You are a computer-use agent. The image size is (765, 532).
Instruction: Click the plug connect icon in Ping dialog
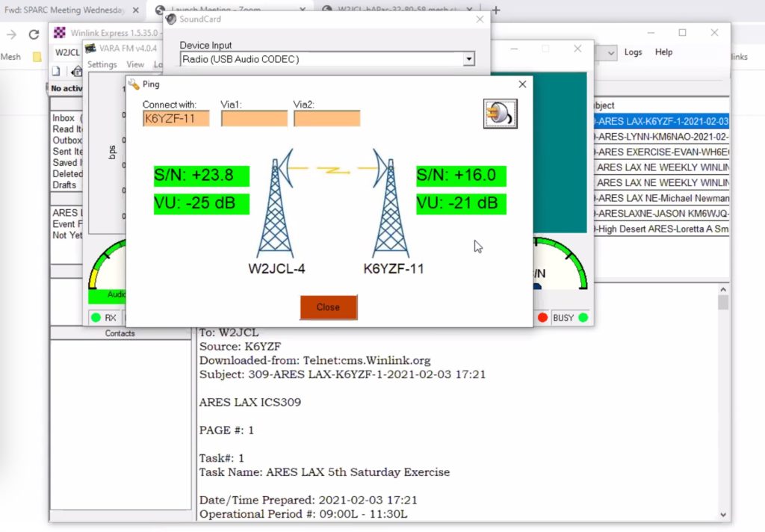[x=500, y=114]
